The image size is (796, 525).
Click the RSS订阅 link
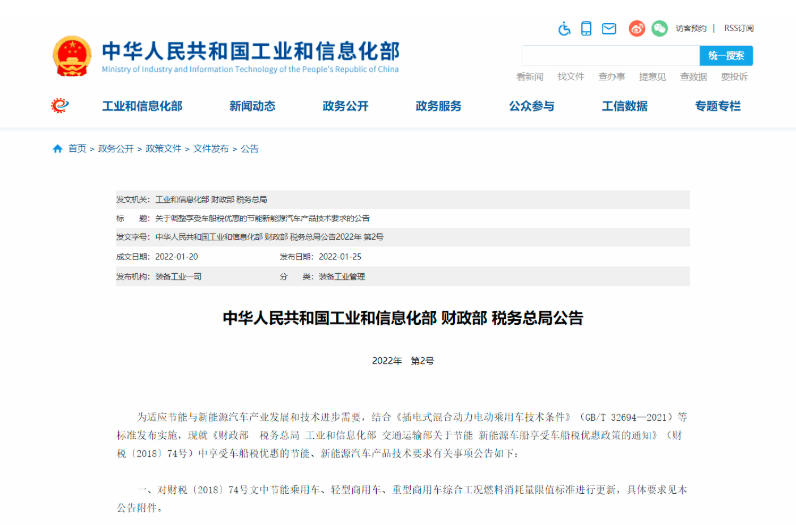click(739, 28)
